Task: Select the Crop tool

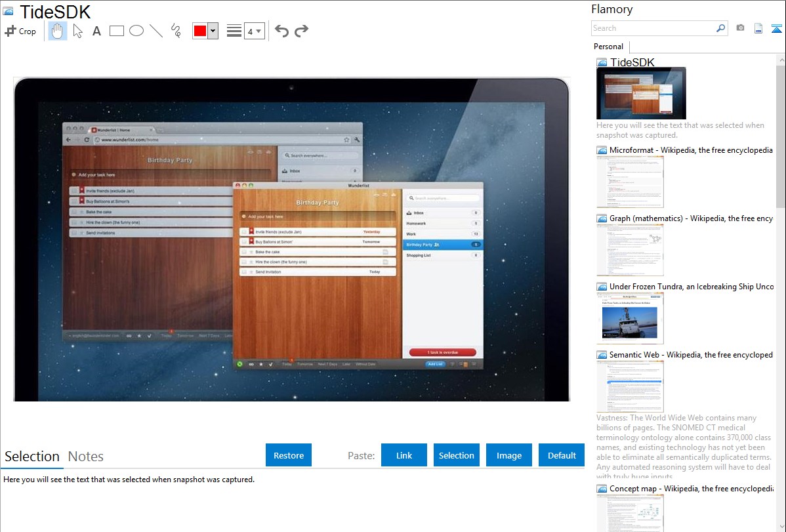Action: pos(20,31)
